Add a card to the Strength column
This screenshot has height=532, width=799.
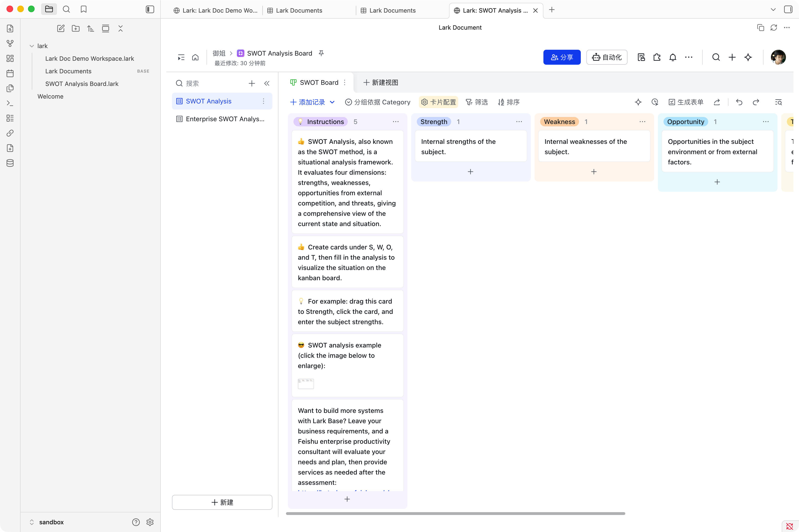point(471,172)
